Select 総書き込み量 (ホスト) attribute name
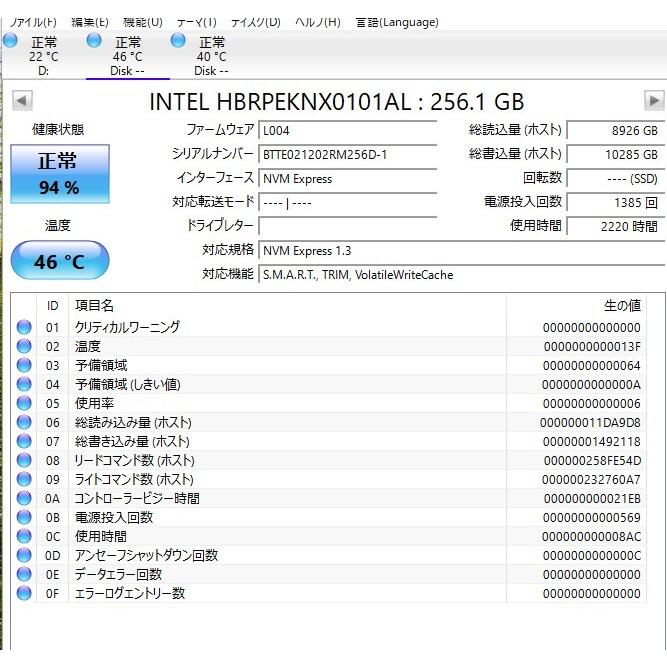This screenshot has height=667, width=667. pyautogui.click(x=132, y=442)
